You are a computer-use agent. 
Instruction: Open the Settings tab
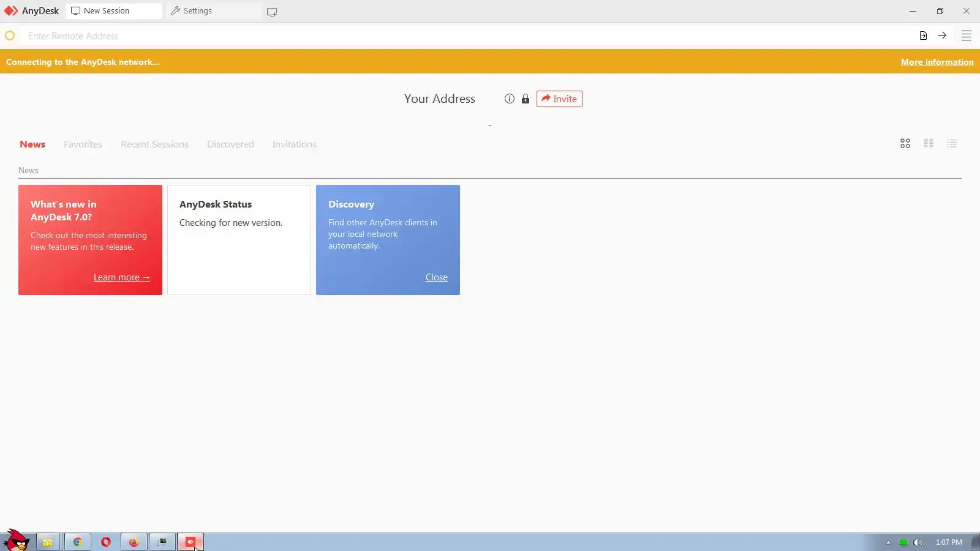[213, 11]
